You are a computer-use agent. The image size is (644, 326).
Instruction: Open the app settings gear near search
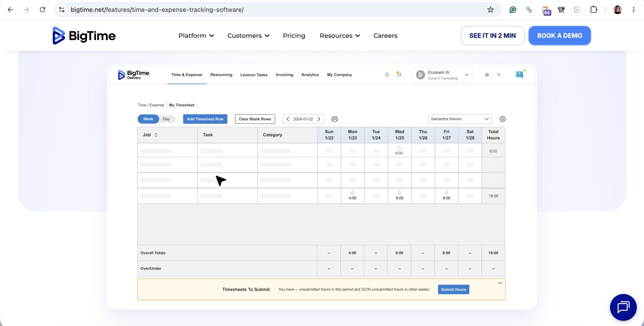point(487,75)
